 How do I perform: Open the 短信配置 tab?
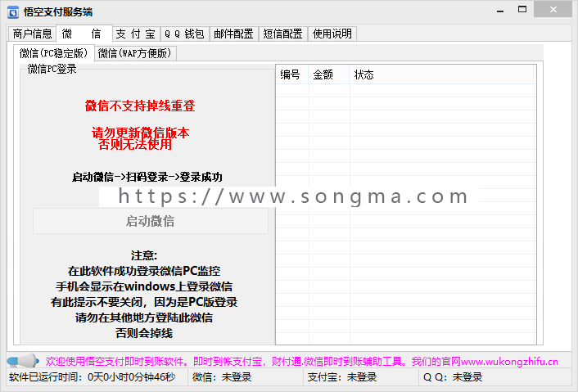282,34
